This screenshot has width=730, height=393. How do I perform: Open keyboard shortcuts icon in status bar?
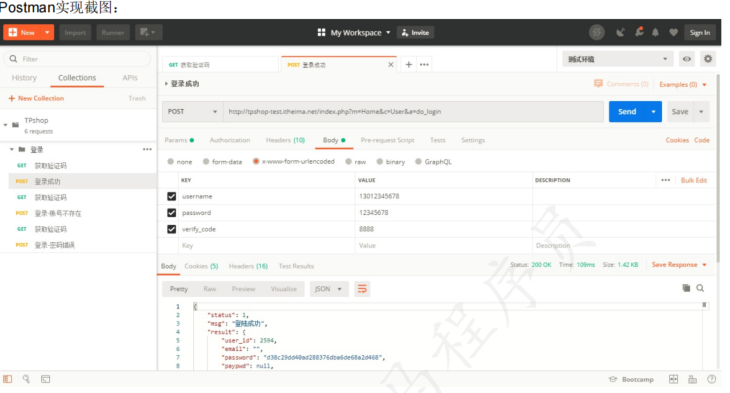(693, 379)
